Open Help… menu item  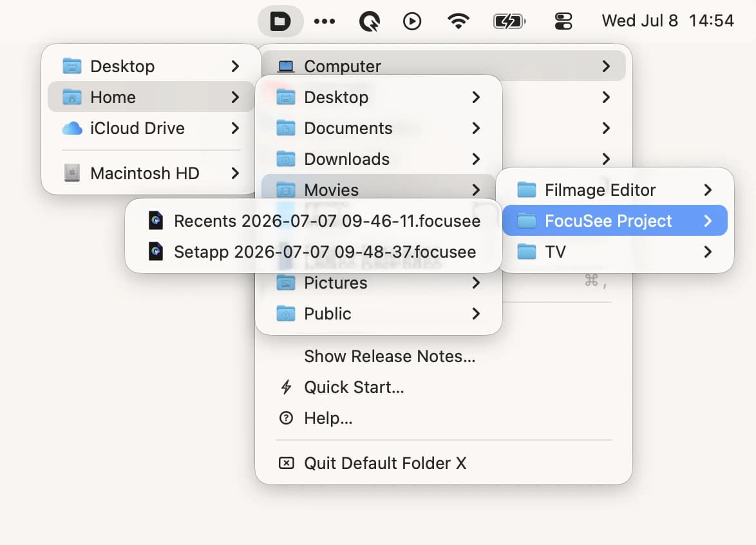click(x=444, y=417)
